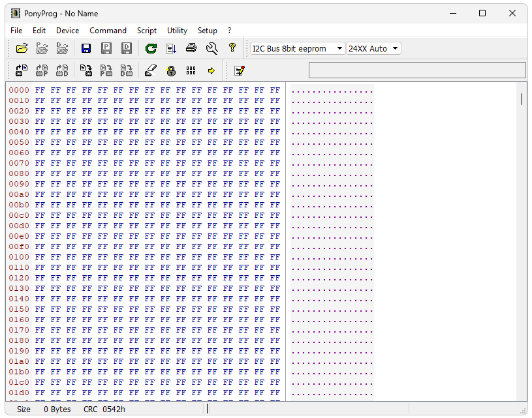Click the 0 Bytes size value in the status bar
The image size is (532, 418).
tap(57, 409)
